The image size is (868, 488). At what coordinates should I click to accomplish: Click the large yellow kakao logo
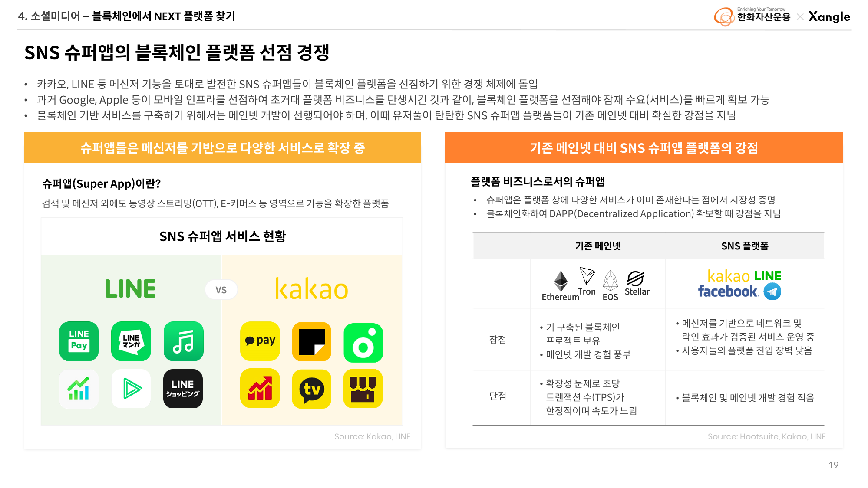[311, 288]
